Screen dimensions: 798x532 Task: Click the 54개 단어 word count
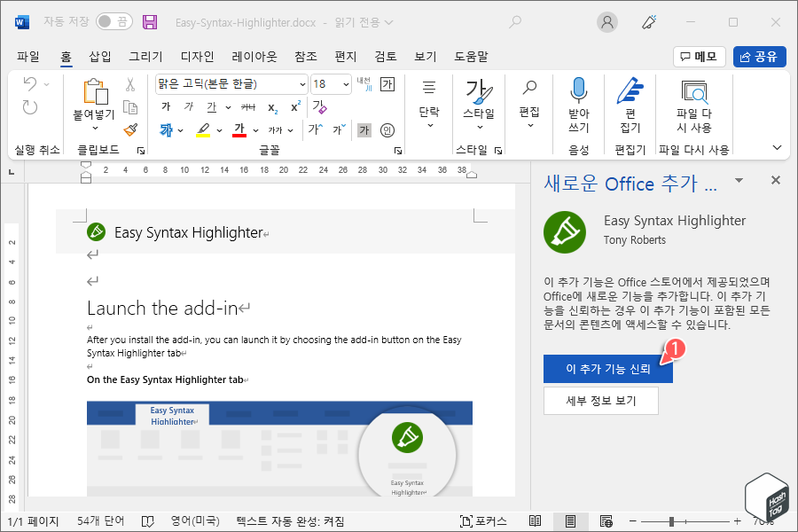[x=100, y=521]
